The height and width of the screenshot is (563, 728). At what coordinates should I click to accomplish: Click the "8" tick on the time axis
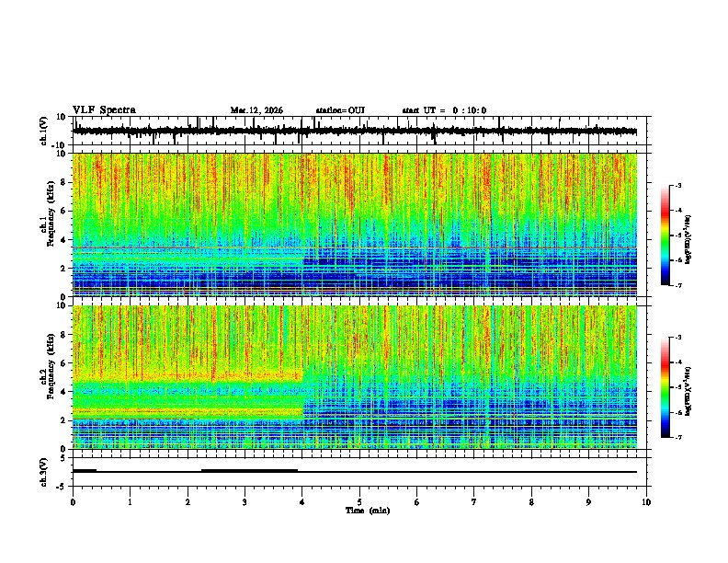point(531,502)
